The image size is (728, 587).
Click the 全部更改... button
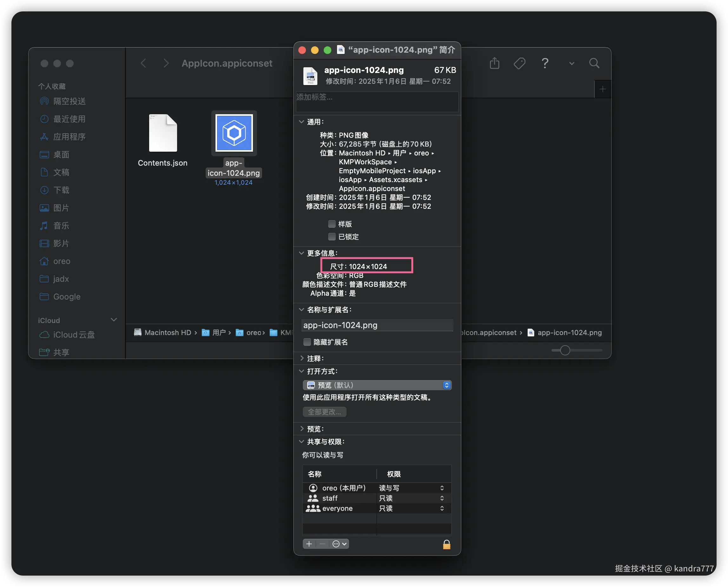[x=324, y=412]
